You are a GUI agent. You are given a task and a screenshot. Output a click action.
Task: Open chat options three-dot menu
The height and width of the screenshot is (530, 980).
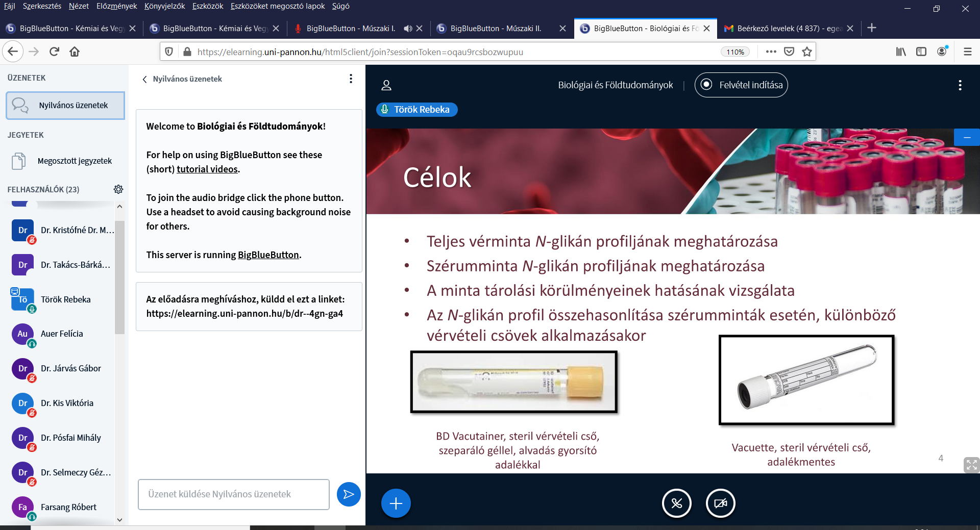pos(351,79)
